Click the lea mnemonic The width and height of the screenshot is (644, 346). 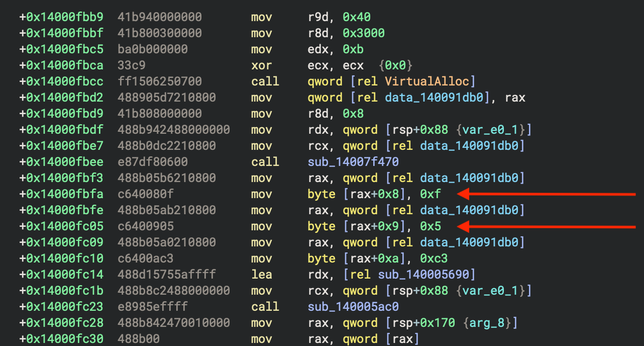pos(261,275)
